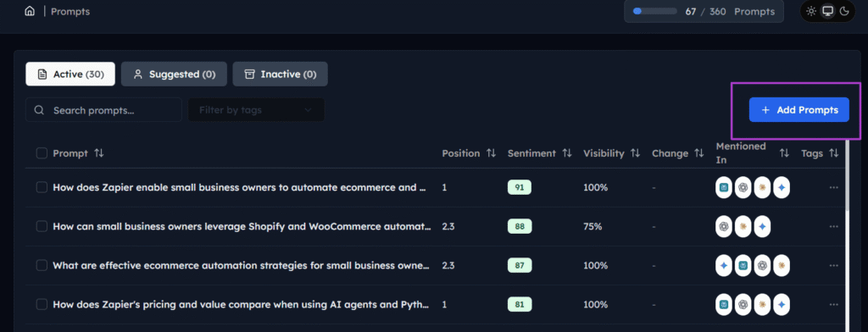
Task: Click the Prompts breadcrumb label
Action: pos(70,12)
